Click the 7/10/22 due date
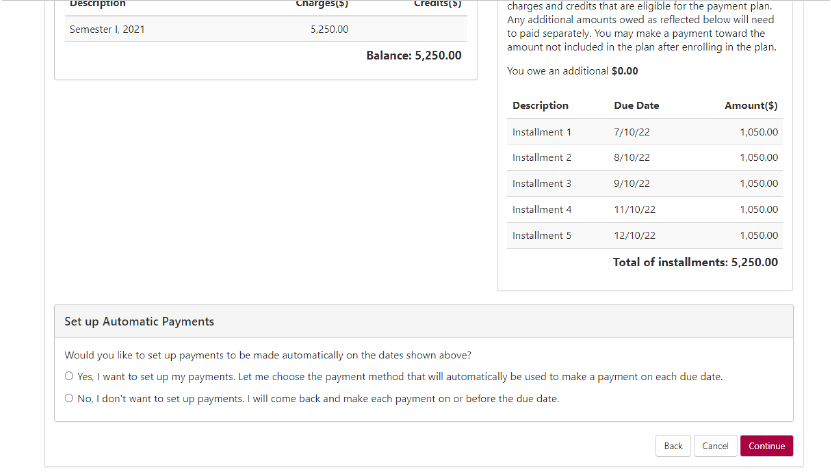Viewport: 831px width, 475px height. 631,132
